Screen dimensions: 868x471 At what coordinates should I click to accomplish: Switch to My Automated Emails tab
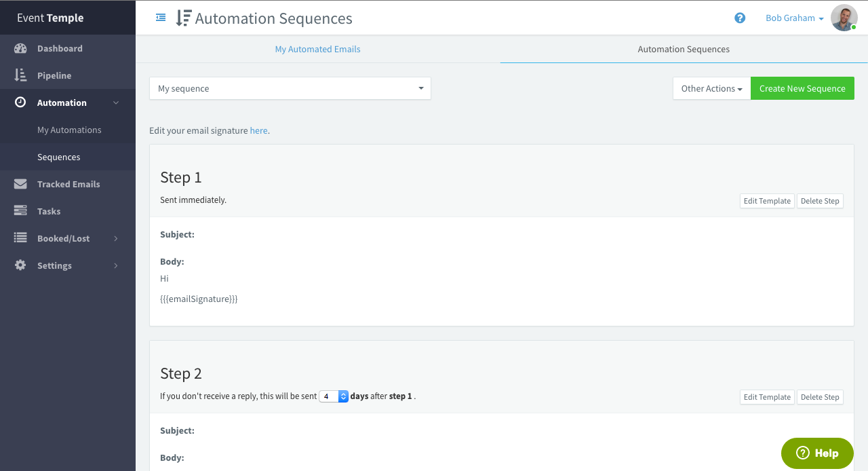(317, 49)
